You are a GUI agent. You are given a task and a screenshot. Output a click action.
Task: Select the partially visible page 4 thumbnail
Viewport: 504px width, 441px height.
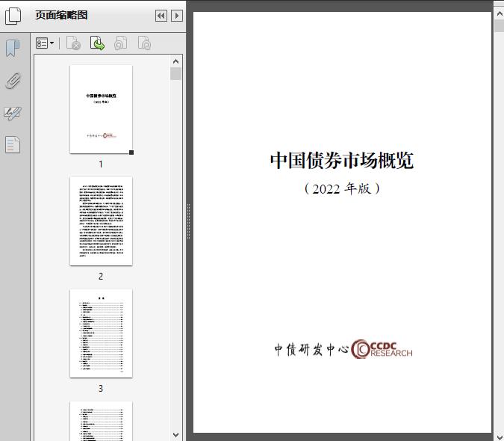pyautogui.click(x=101, y=421)
